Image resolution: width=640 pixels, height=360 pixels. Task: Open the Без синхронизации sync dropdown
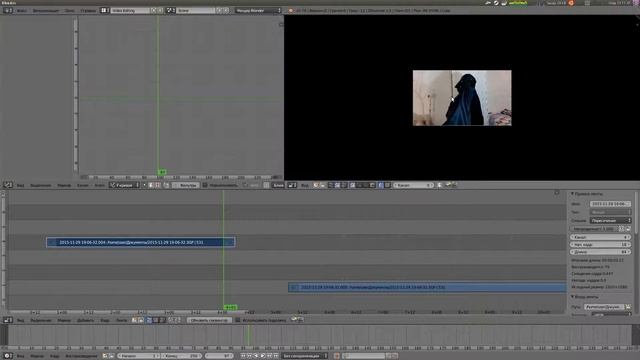304,356
